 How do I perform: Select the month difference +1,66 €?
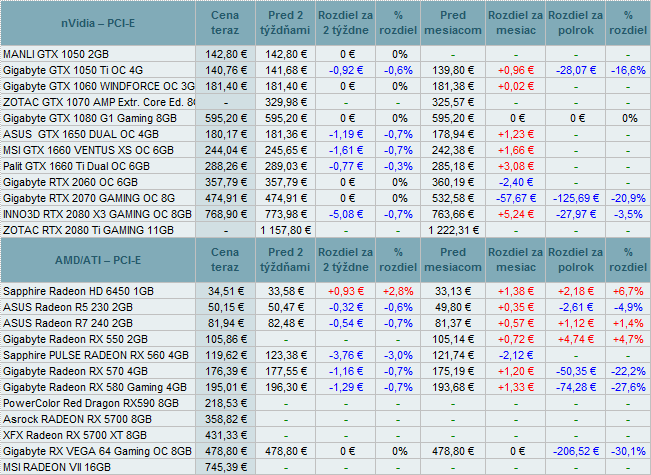click(516, 150)
